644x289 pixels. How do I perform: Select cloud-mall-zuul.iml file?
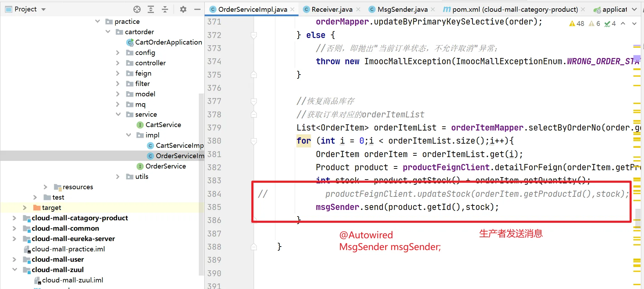pyautogui.click(x=68, y=280)
